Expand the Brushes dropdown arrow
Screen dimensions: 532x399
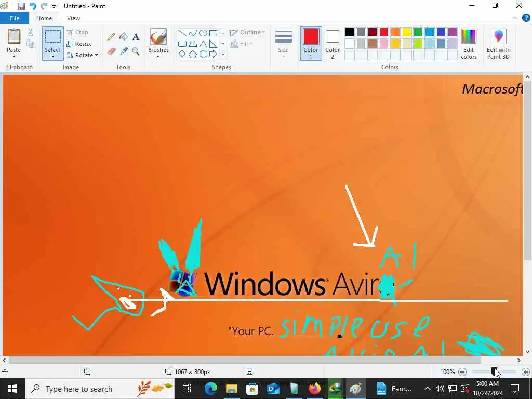[x=158, y=56]
